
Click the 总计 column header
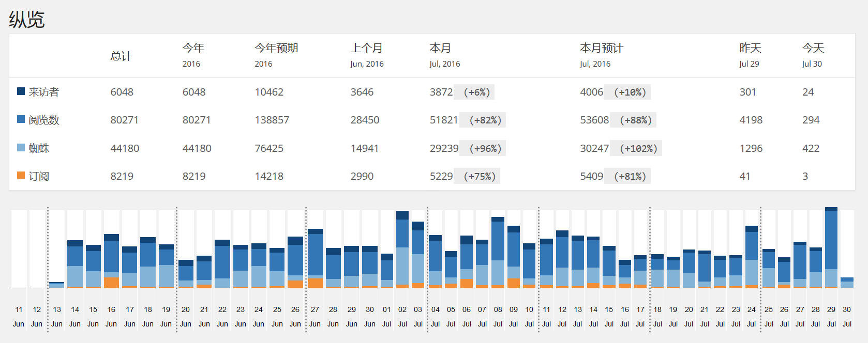(x=121, y=56)
